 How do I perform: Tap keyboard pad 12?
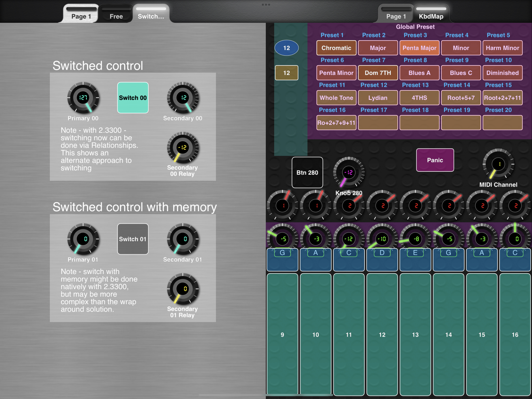pyautogui.click(x=382, y=335)
